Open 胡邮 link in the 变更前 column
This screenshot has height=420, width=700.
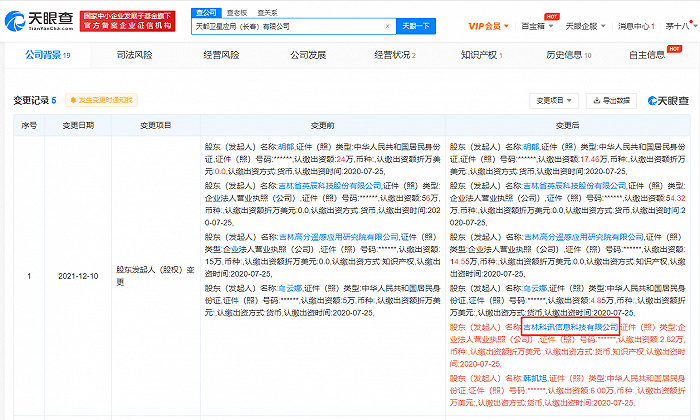(286, 147)
